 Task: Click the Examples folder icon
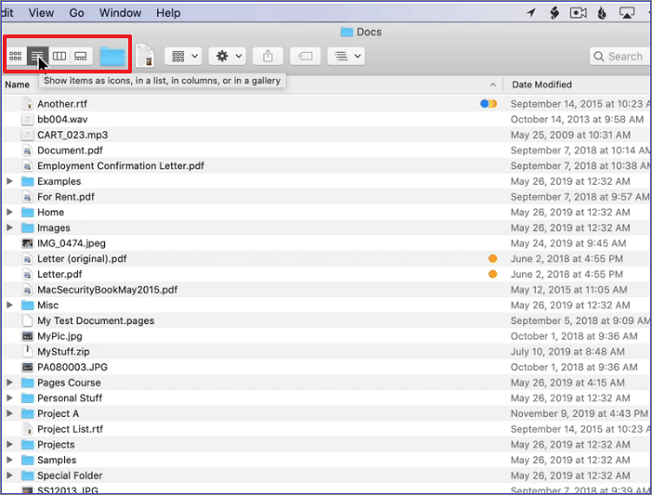pyautogui.click(x=27, y=181)
